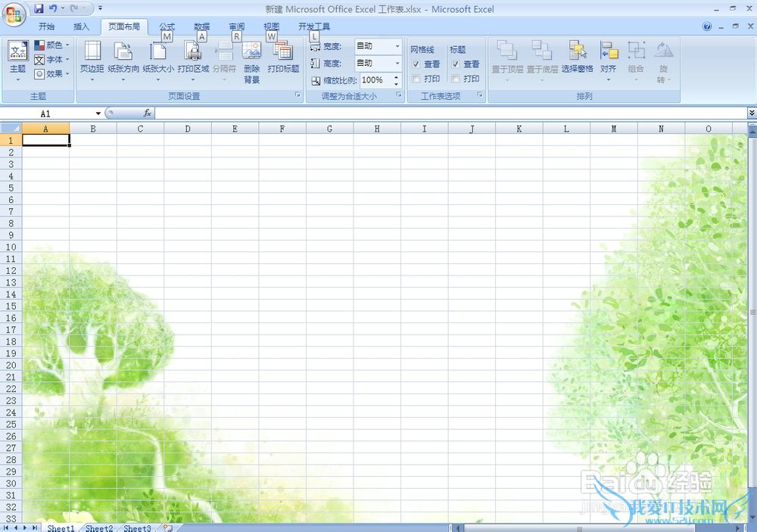Open Customize Quick Access Toolbar dropdown
Viewport: 757px width, 532px height.
tap(100, 8)
